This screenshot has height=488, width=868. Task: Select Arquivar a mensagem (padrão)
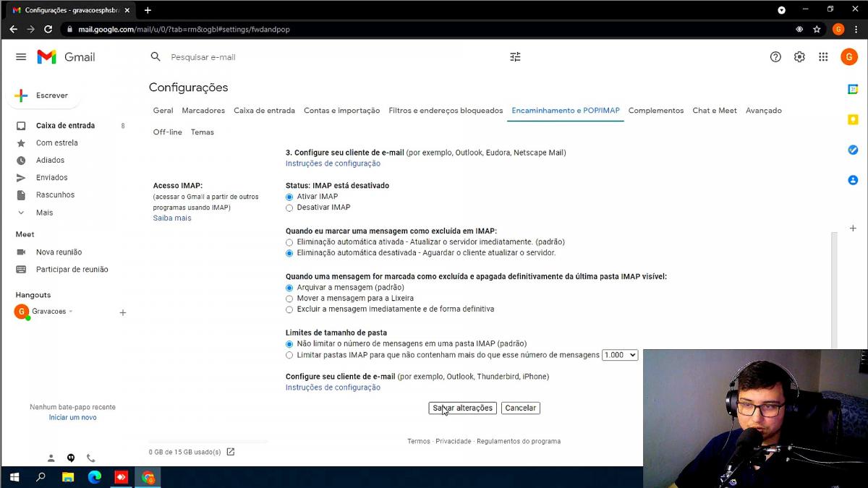[x=289, y=288]
